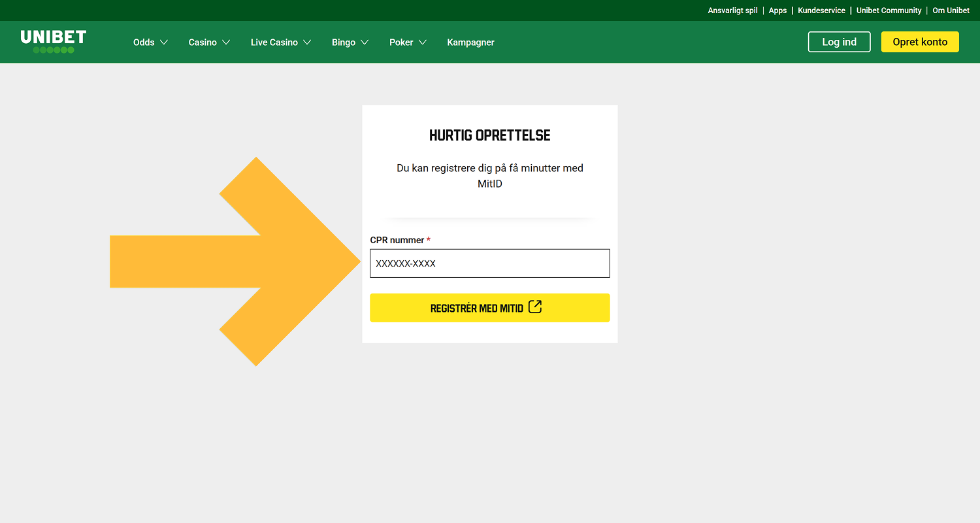Expand the Poker menu chevron
Viewport: 980px width, 523px height.
tap(423, 42)
